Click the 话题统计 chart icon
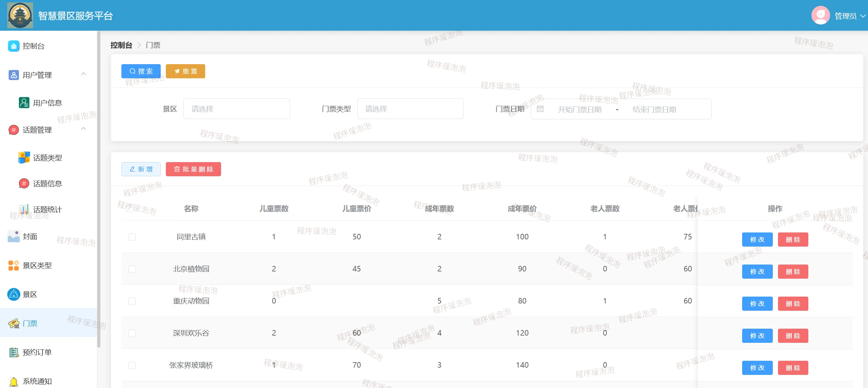868x388 pixels. tap(24, 209)
